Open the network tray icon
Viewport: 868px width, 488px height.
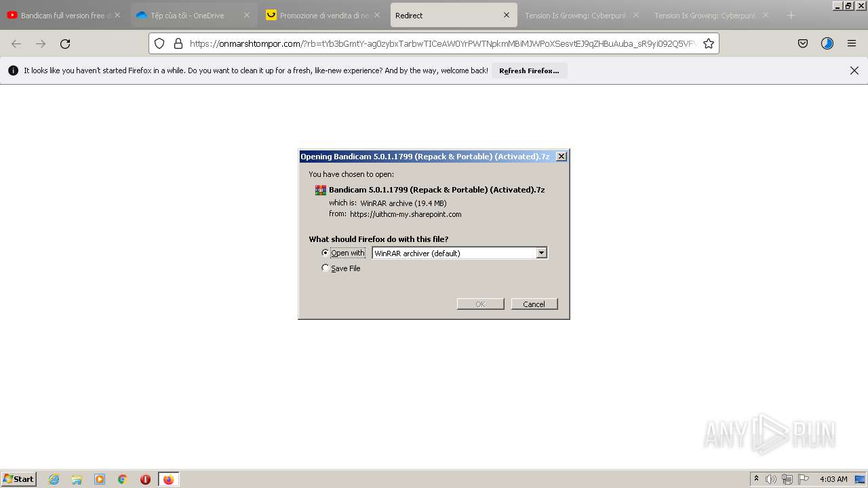click(787, 479)
